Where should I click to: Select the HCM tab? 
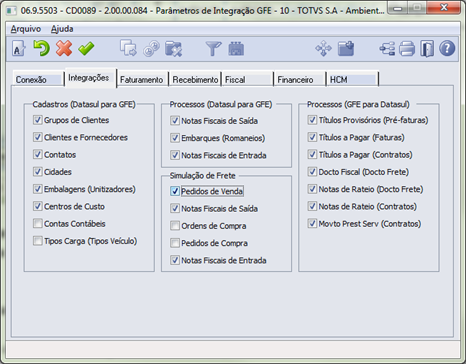point(352,80)
